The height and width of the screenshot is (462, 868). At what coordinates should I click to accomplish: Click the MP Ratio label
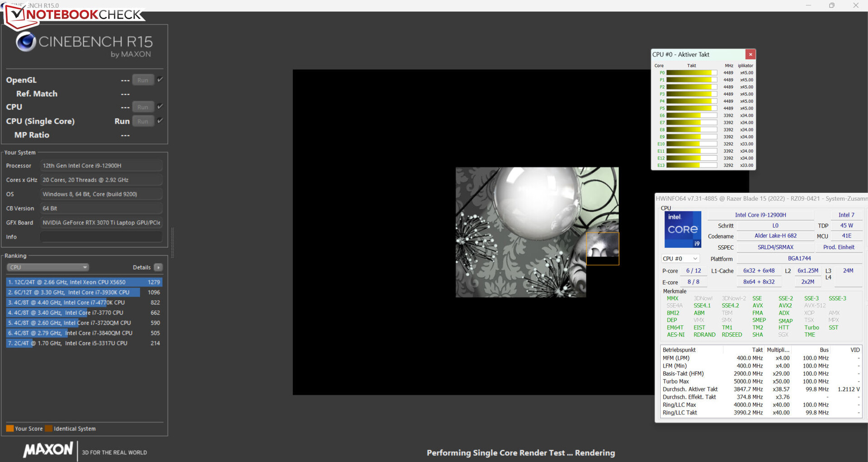(x=32, y=135)
